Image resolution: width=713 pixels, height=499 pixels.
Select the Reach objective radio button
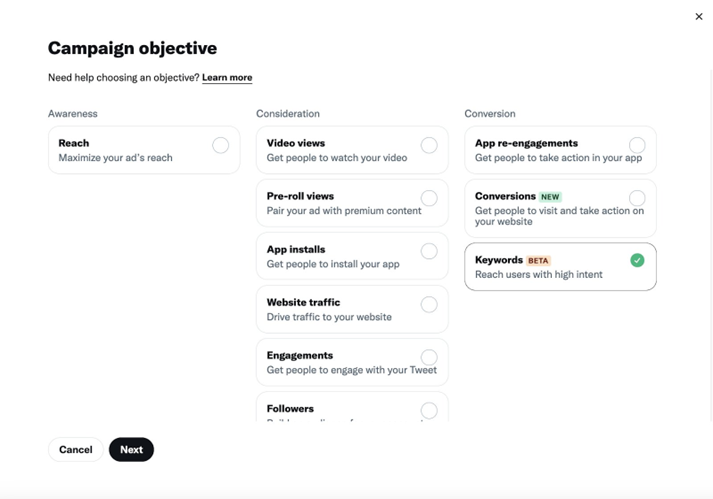220,145
